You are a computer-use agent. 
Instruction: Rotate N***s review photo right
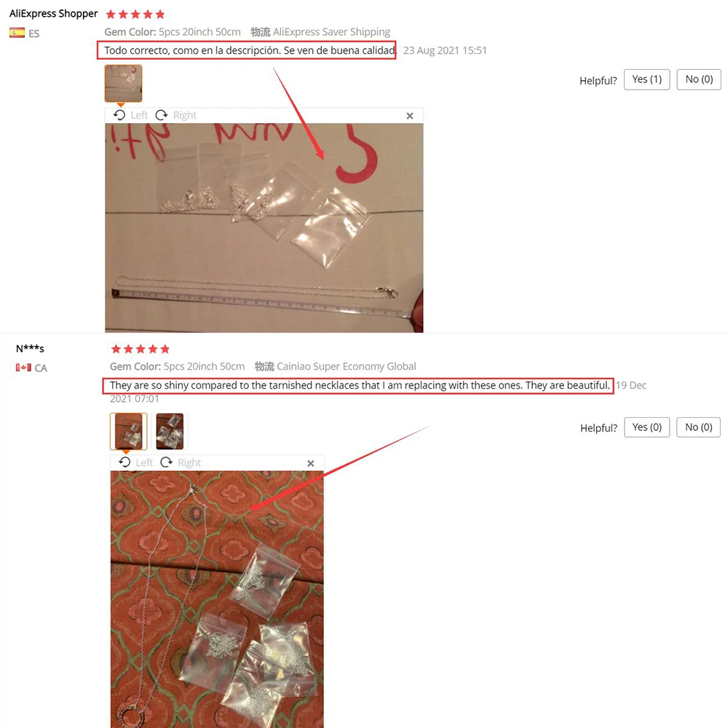click(x=181, y=462)
